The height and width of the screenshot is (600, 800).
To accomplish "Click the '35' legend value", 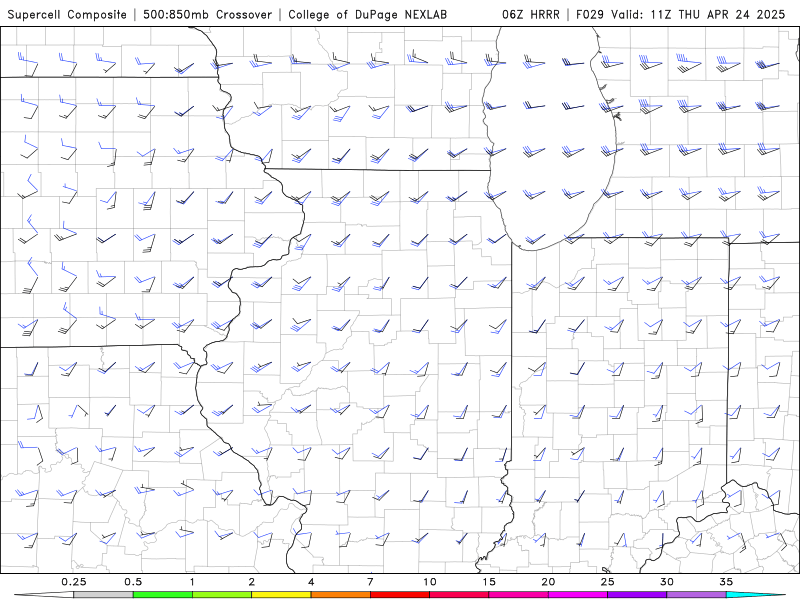I will [x=726, y=582].
